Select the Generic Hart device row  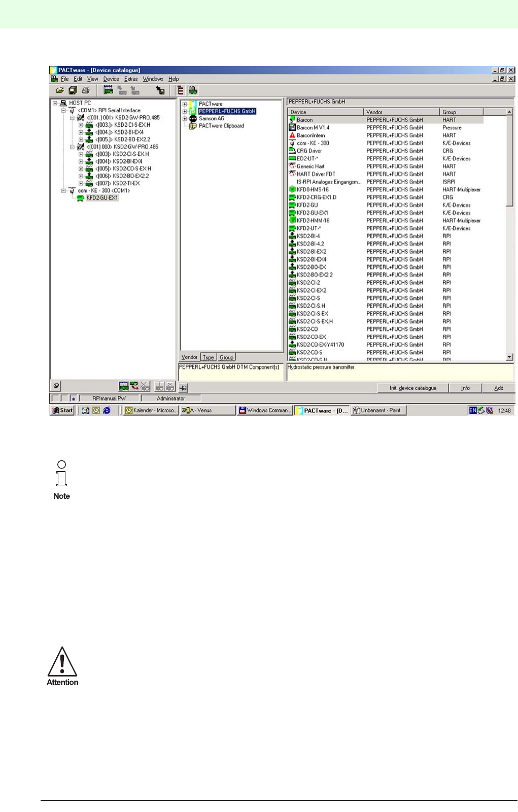tap(386, 166)
